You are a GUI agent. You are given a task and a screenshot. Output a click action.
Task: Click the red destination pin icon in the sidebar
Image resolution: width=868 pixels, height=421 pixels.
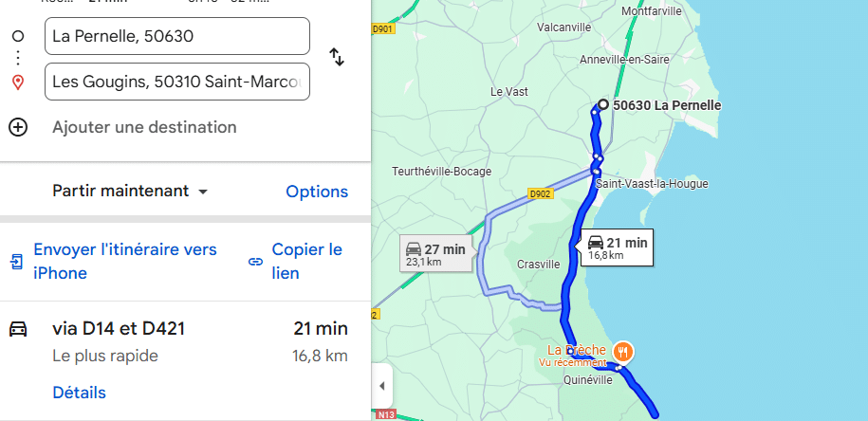click(18, 82)
